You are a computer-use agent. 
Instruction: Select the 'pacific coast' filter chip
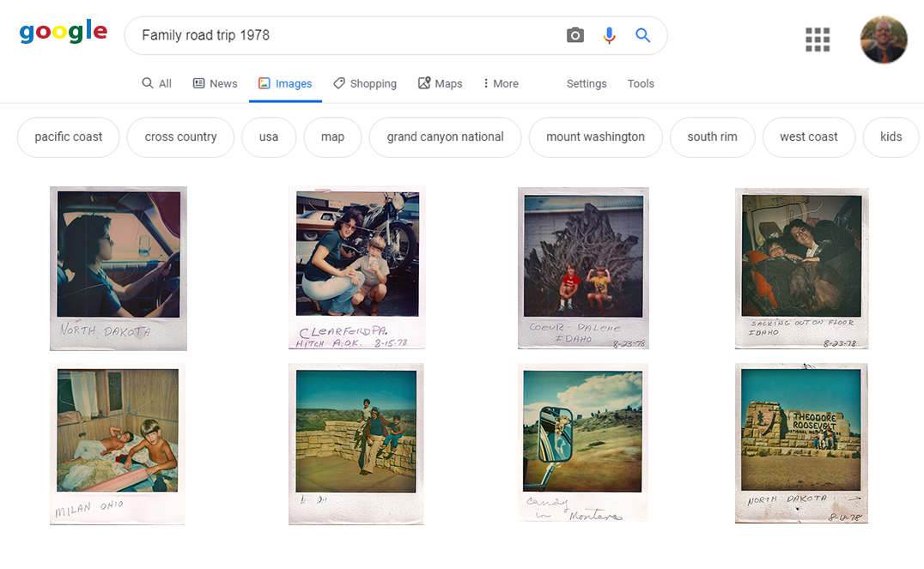[69, 137]
